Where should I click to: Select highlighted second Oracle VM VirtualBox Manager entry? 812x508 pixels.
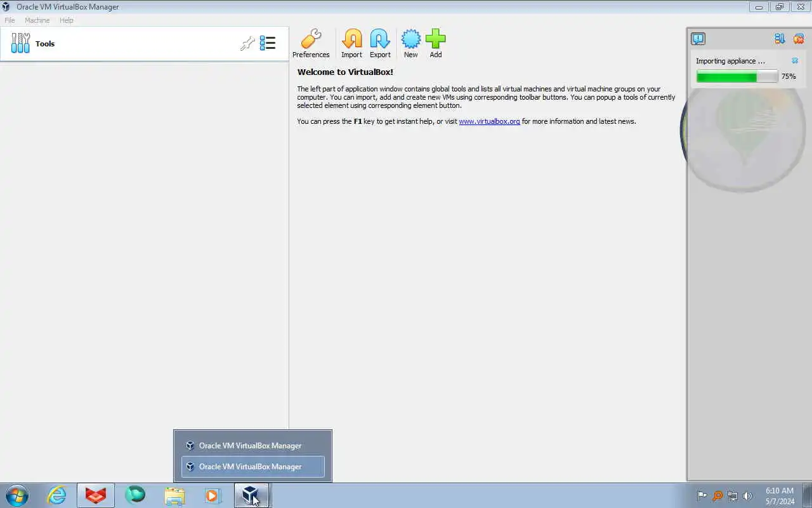click(252, 467)
